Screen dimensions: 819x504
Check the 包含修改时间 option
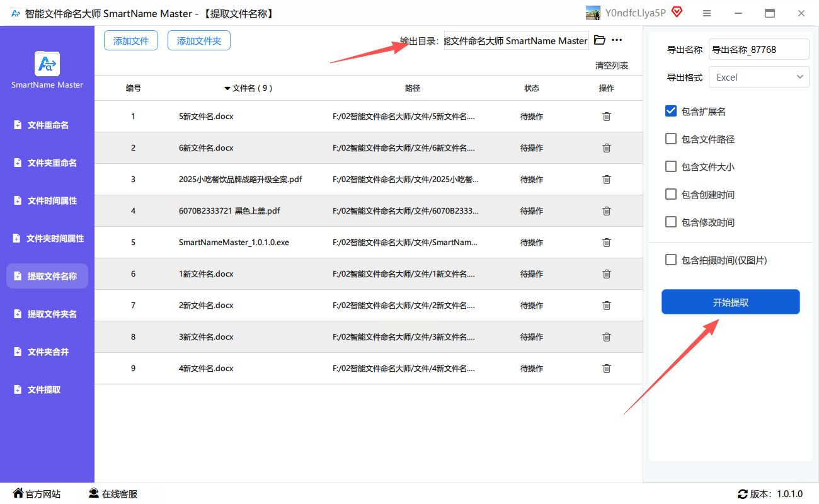(671, 222)
